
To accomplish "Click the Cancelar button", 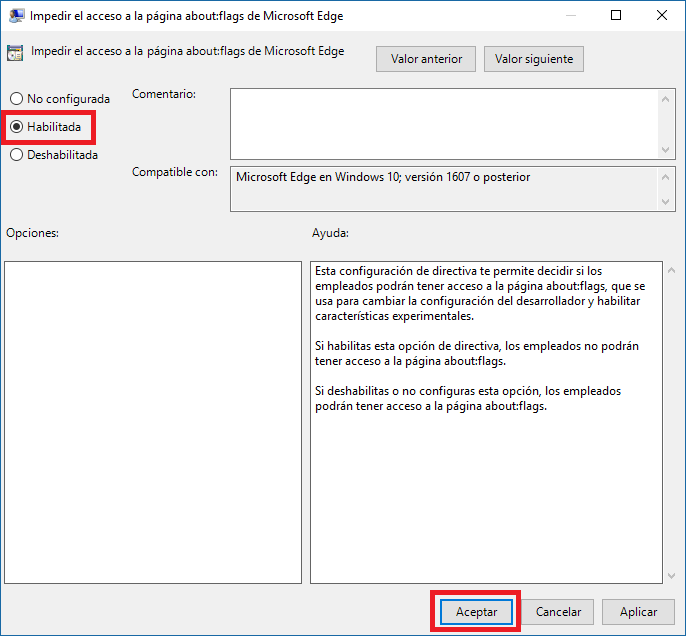I will [x=558, y=612].
